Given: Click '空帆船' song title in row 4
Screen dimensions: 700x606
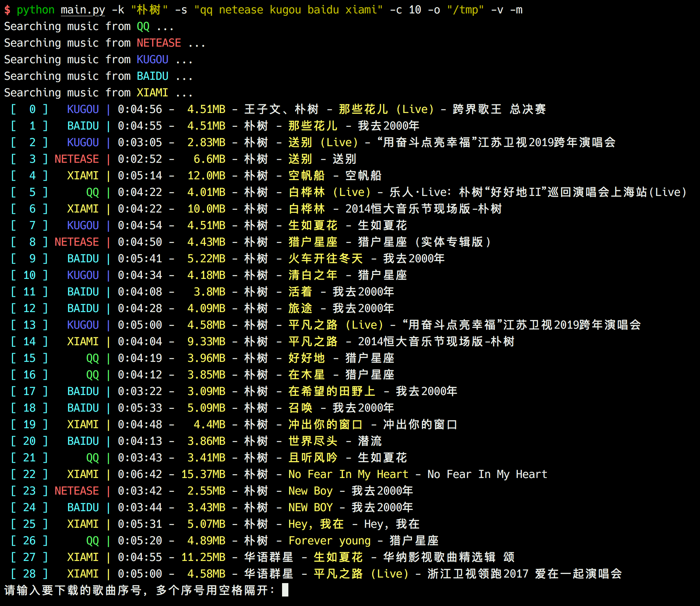Looking at the screenshot, I should [307, 175].
